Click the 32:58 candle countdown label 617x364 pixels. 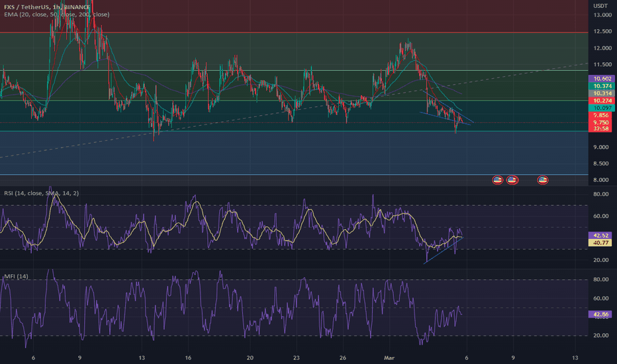601,128
